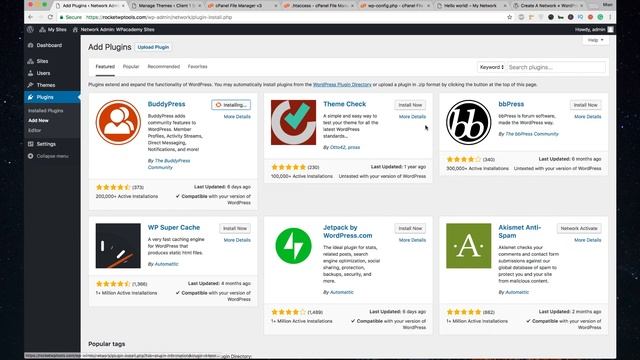Open More Details for Akismet
Image resolution: width=640 pixels, height=360 pixels.
coord(588,240)
